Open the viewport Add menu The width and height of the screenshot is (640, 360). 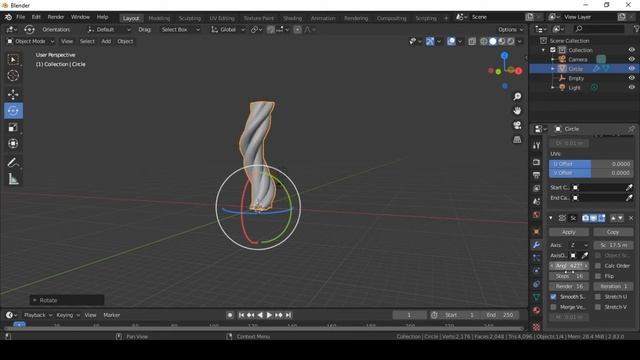106,41
